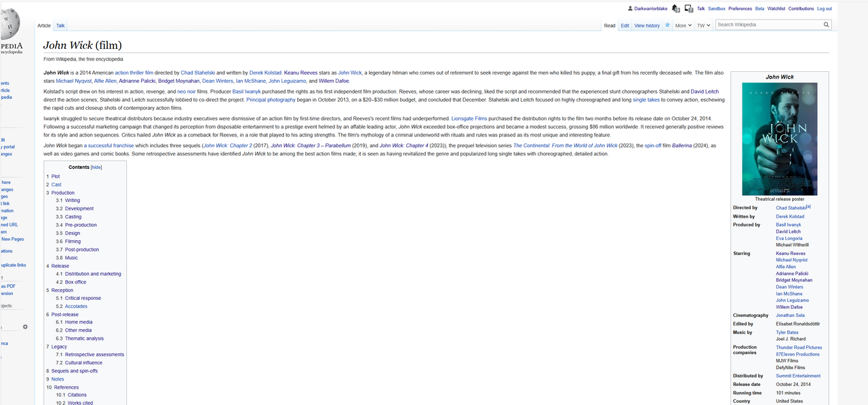Open Keanu Reeves link in lead paragraph
Image resolution: width=868 pixels, height=405 pixels.
click(x=302, y=73)
